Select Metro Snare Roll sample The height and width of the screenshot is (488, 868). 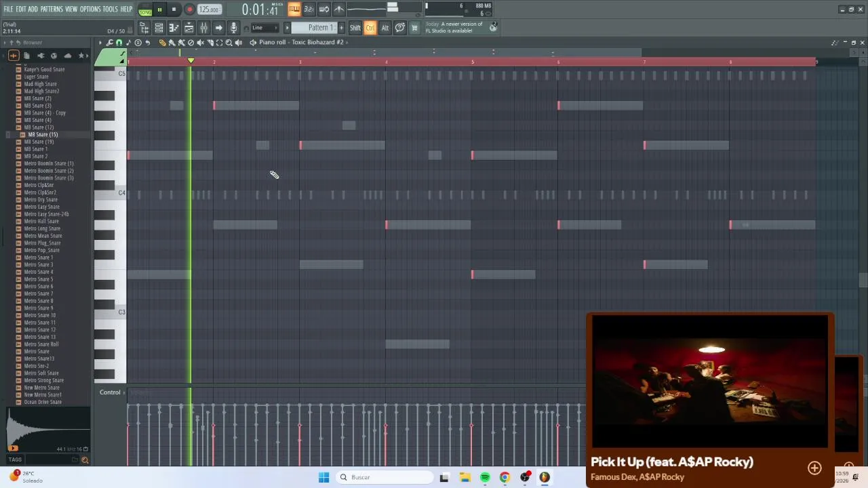click(41, 344)
